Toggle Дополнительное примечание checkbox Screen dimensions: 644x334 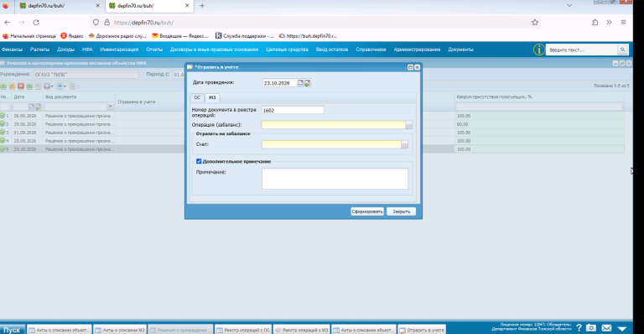199,161
